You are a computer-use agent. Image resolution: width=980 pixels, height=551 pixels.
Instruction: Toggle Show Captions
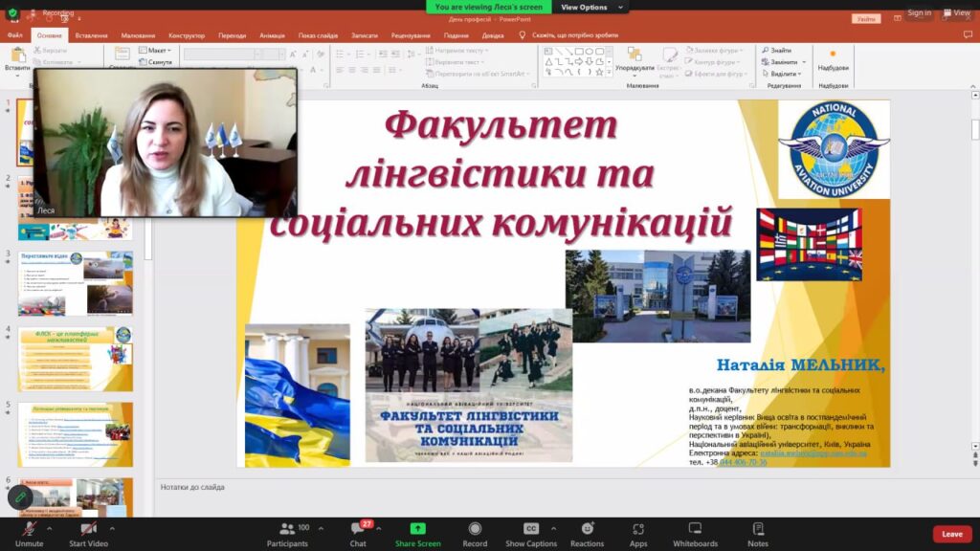(531, 529)
